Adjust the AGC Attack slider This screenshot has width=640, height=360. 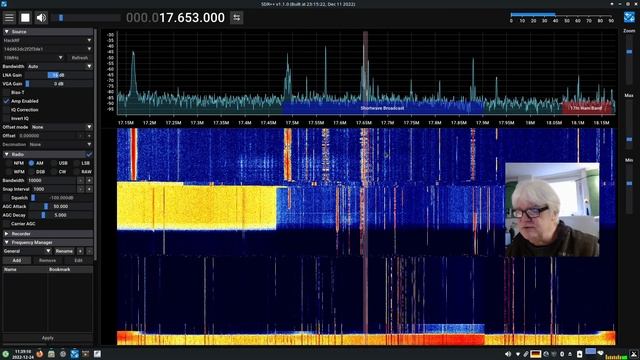click(x=61, y=207)
